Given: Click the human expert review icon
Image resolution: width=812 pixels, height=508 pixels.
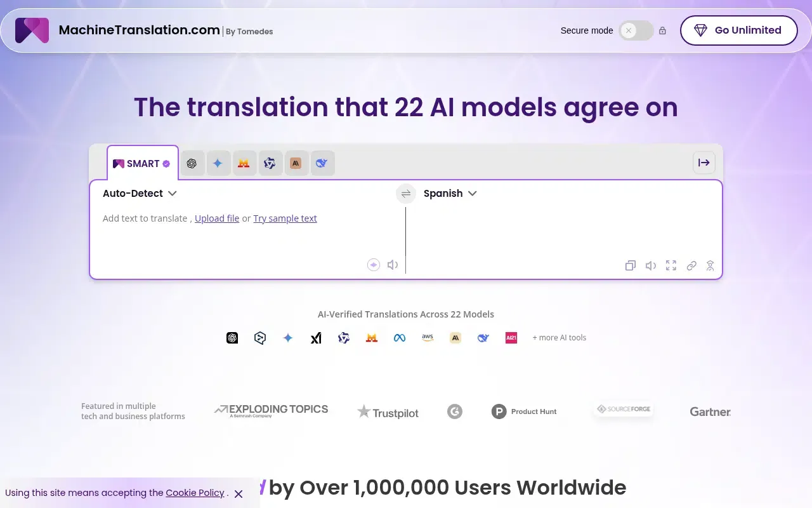Looking at the screenshot, I should (710, 265).
